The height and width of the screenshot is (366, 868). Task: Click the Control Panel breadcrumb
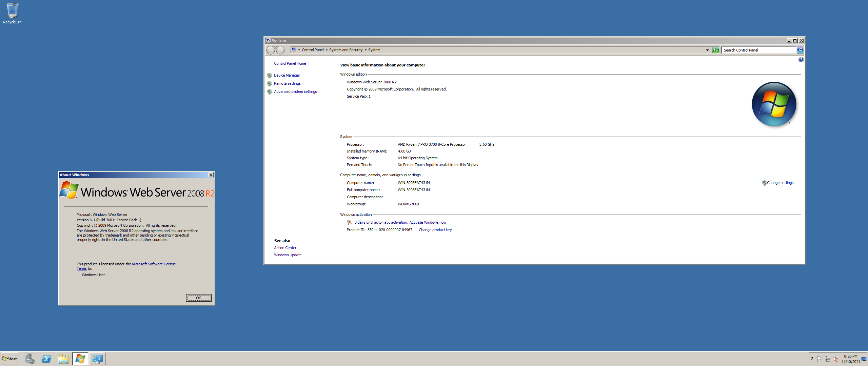point(313,50)
